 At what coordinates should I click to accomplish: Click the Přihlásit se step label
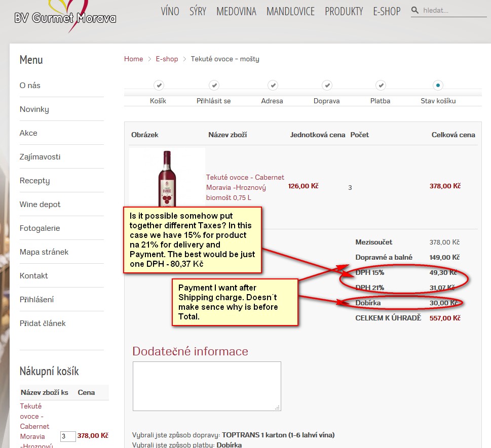coord(213,101)
